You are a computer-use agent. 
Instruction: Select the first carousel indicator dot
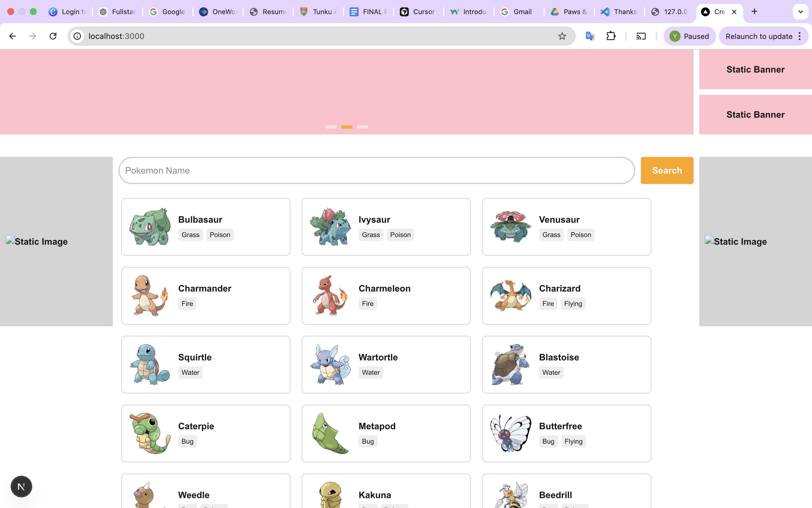coord(331,127)
